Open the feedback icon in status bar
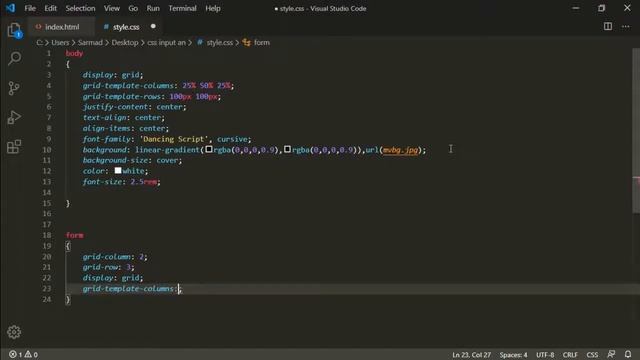This screenshot has width=640, height=360. click(611, 354)
